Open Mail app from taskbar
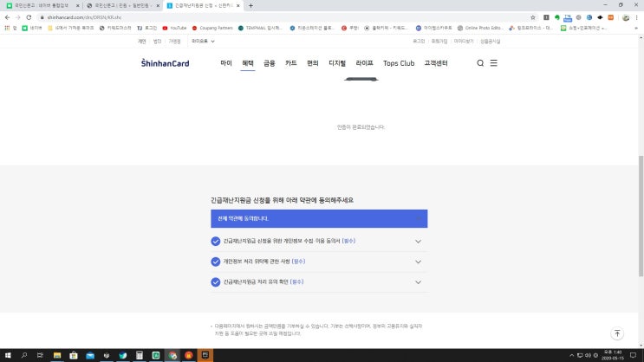 tap(90, 355)
